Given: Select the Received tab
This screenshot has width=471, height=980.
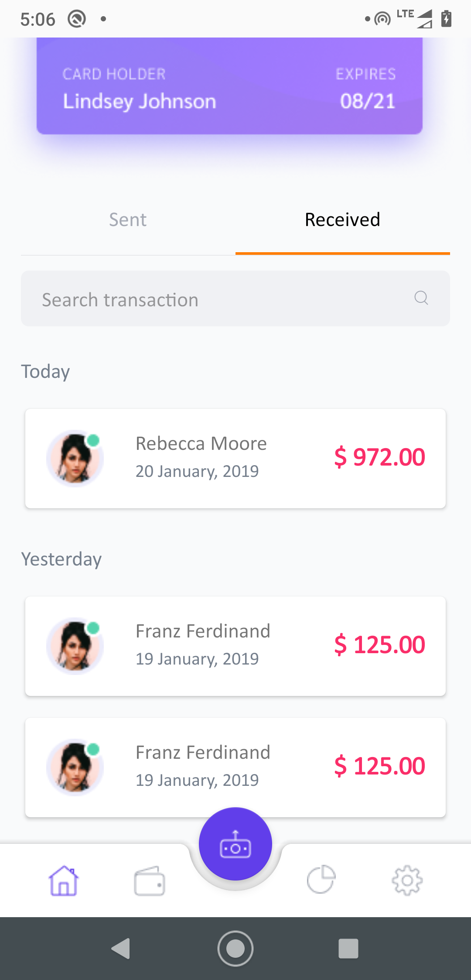Looking at the screenshot, I should (343, 220).
